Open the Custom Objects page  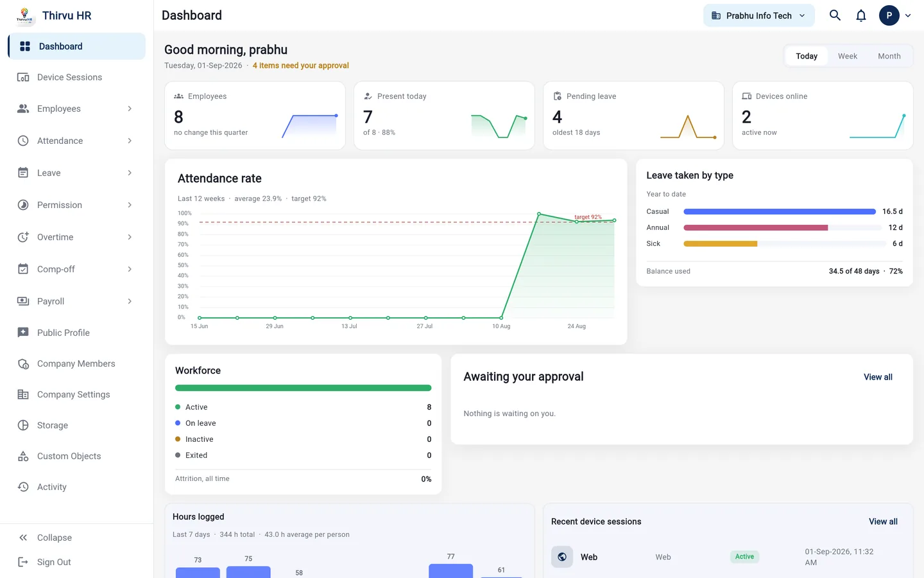[77, 456]
